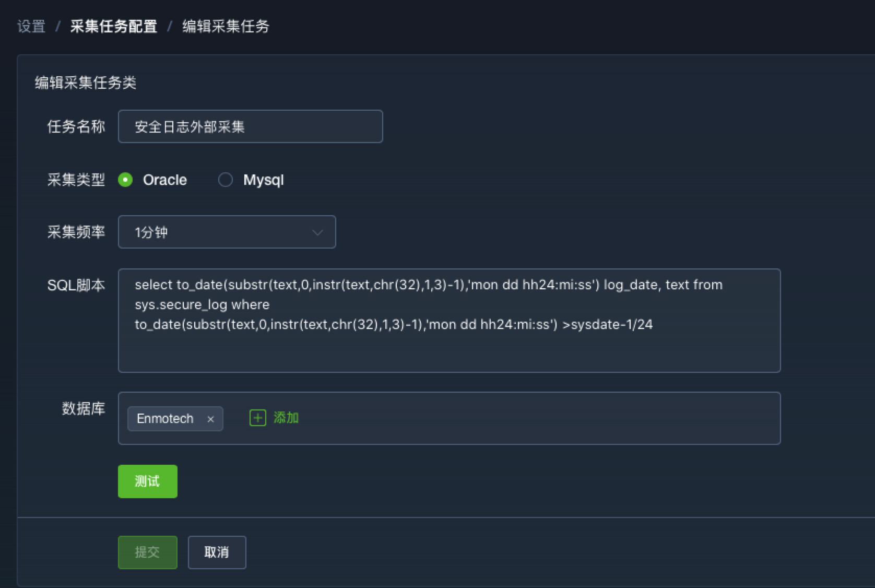The width and height of the screenshot is (875, 588).
Task: Remove the Enmotech database tag
Action: (x=210, y=419)
